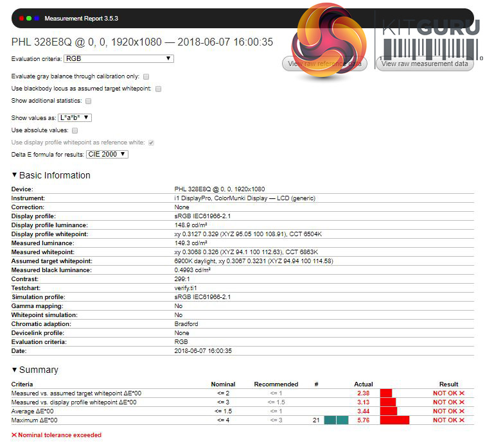Click red bar beside 2.38 actual value
Image resolution: width=485 pixels, height=448 pixels.
point(386,393)
